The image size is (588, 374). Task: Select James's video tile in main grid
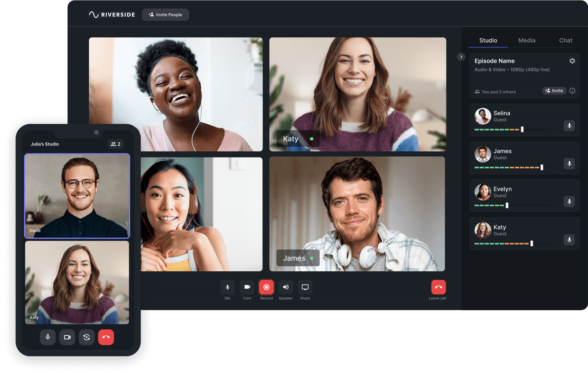(x=357, y=214)
